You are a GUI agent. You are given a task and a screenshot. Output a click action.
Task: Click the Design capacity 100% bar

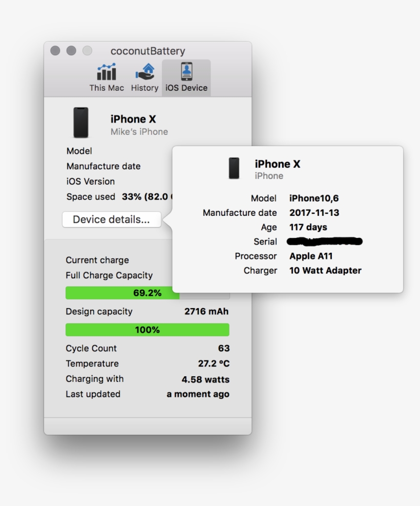click(x=147, y=330)
